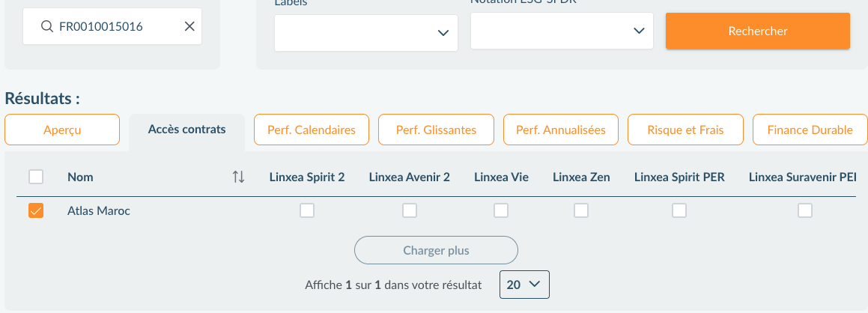Clear the FR0010015016 search field

189,27
